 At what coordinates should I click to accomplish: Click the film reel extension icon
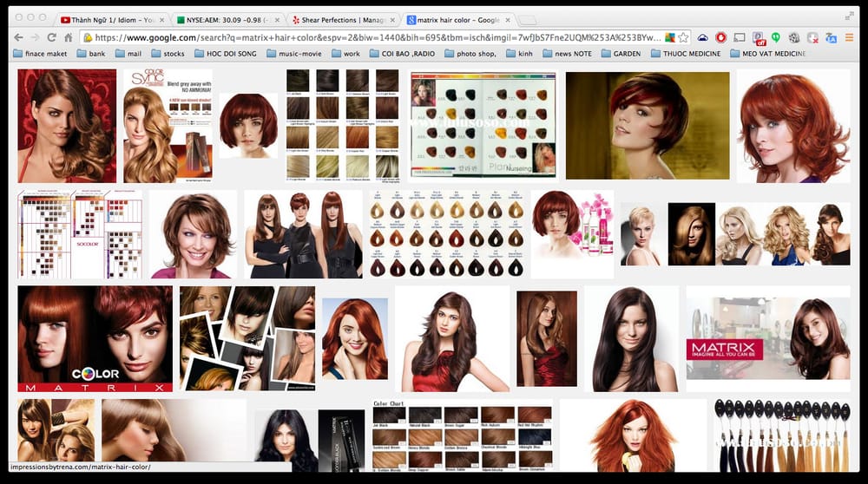pos(794,37)
